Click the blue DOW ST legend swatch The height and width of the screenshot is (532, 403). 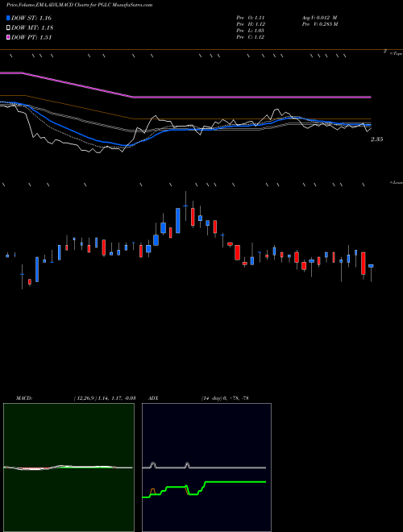(8, 18)
